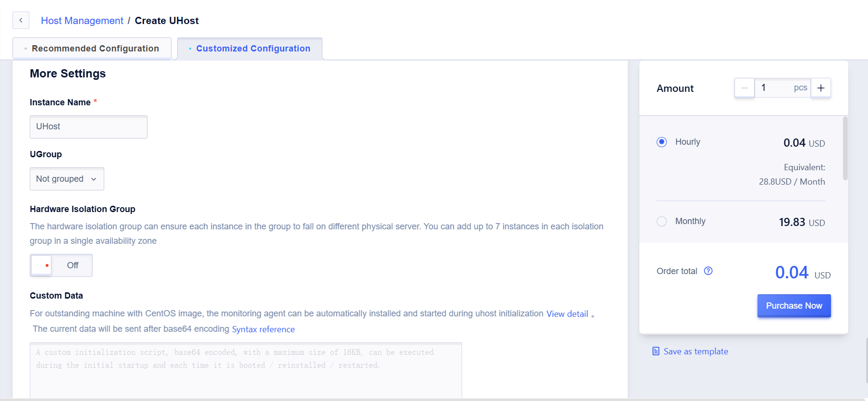Increase amount with the plus button
The image size is (868, 401).
(x=821, y=88)
